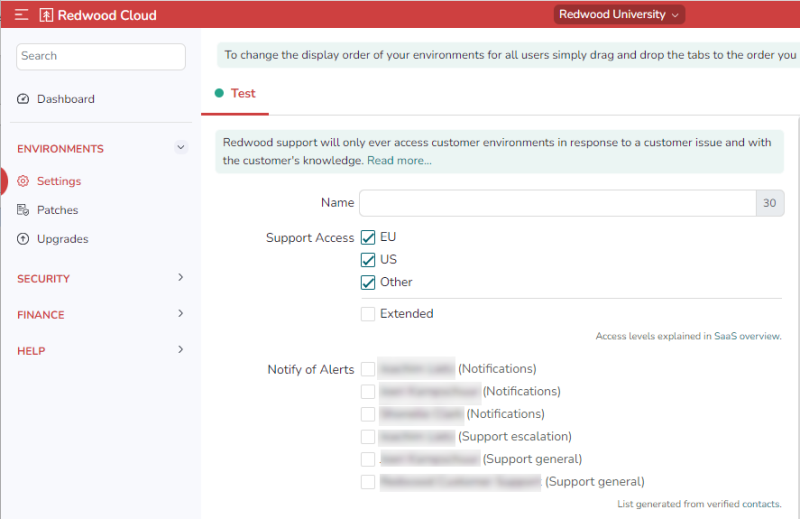The height and width of the screenshot is (519, 800).
Task: Expand the Help section
Action: click(x=181, y=350)
